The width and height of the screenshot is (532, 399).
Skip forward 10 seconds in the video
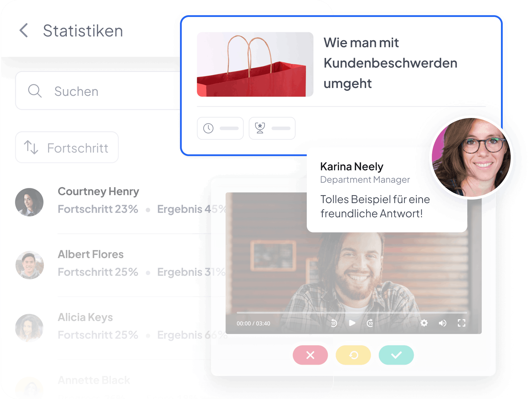(370, 323)
